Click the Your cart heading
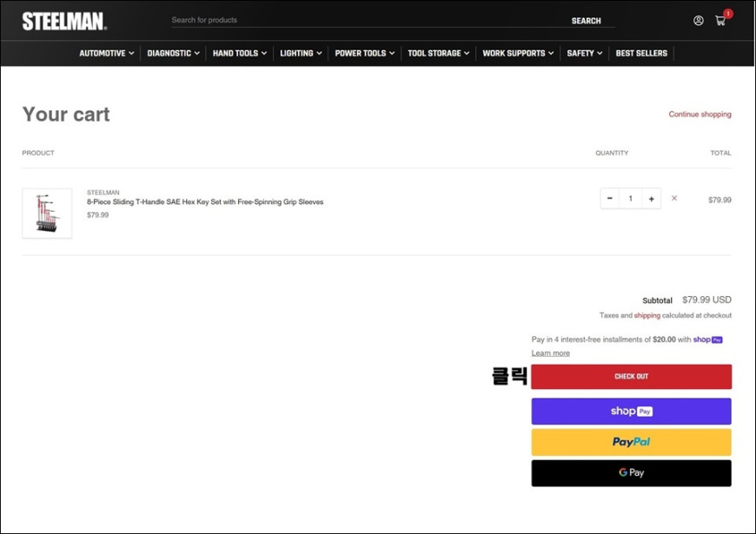Viewport: 756px width, 534px height. tap(66, 115)
